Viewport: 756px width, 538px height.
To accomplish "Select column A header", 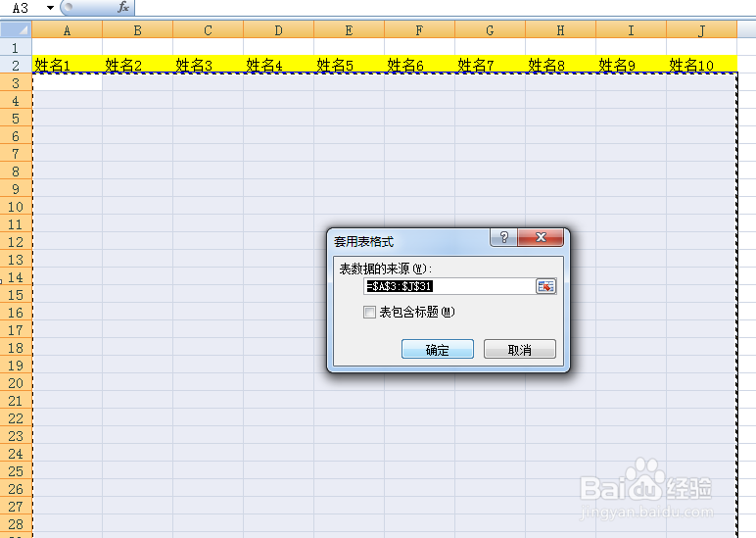I will [x=67, y=30].
